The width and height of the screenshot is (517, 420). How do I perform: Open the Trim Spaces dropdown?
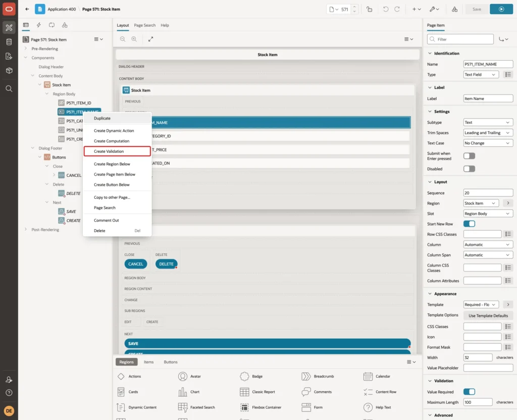click(488, 133)
